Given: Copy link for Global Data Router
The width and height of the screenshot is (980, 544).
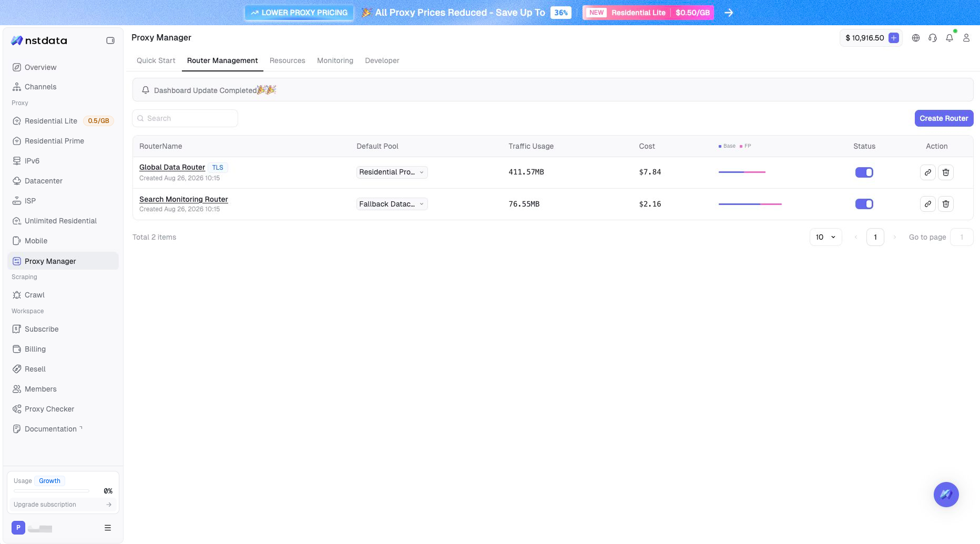Looking at the screenshot, I should click(x=928, y=172).
